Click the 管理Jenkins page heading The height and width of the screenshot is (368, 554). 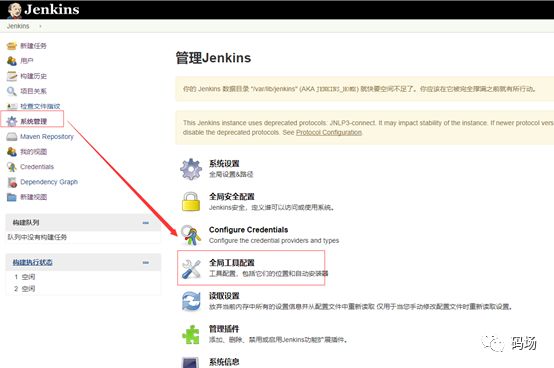tap(213, 58)
